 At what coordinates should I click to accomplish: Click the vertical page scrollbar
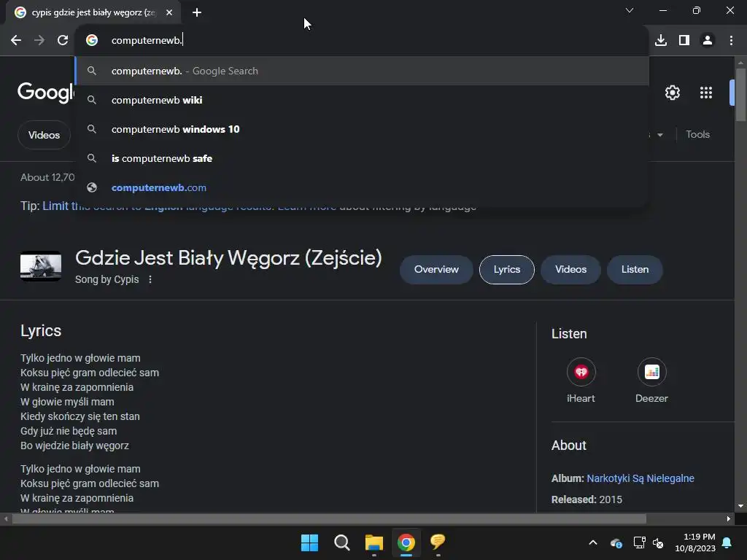(740, 96)
